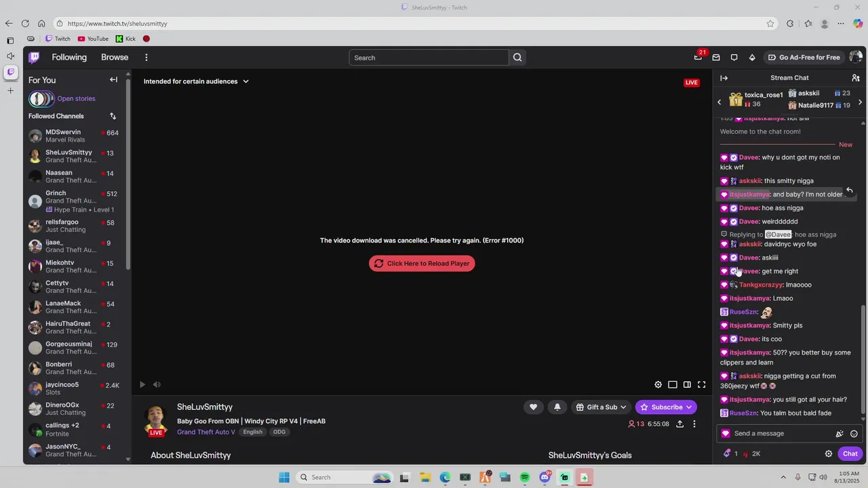Collapse the For You sidebar

[113, 80]
